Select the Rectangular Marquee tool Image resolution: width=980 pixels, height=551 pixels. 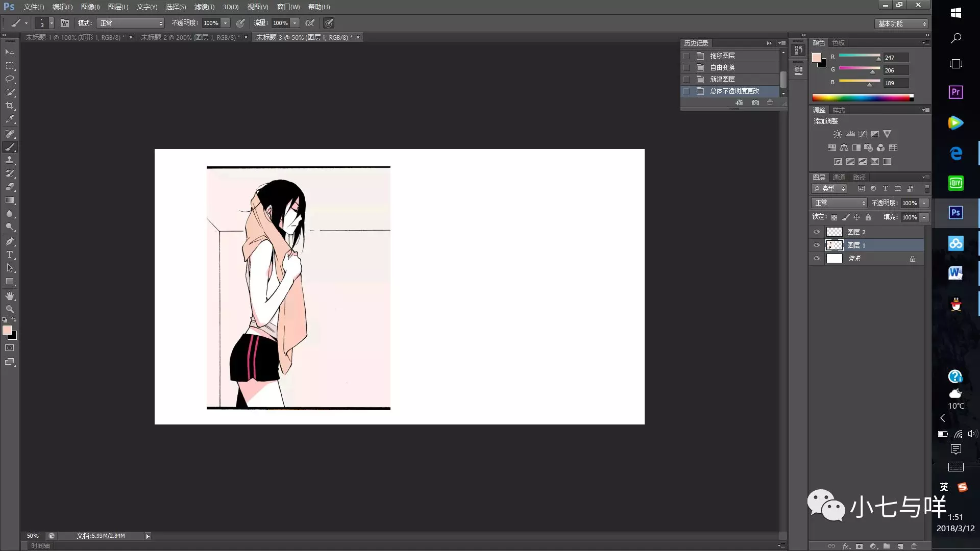click(10, 66)
